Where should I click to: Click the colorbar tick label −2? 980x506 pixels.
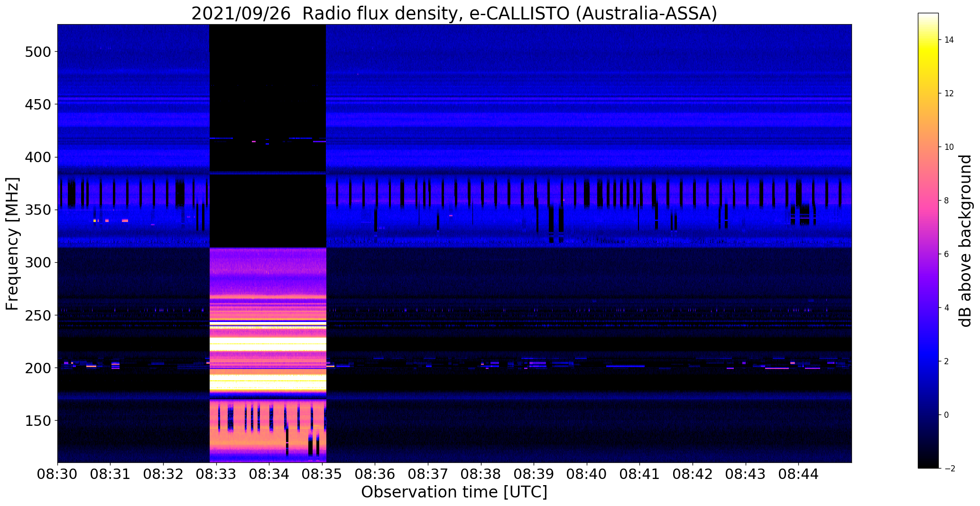point(949,469)
